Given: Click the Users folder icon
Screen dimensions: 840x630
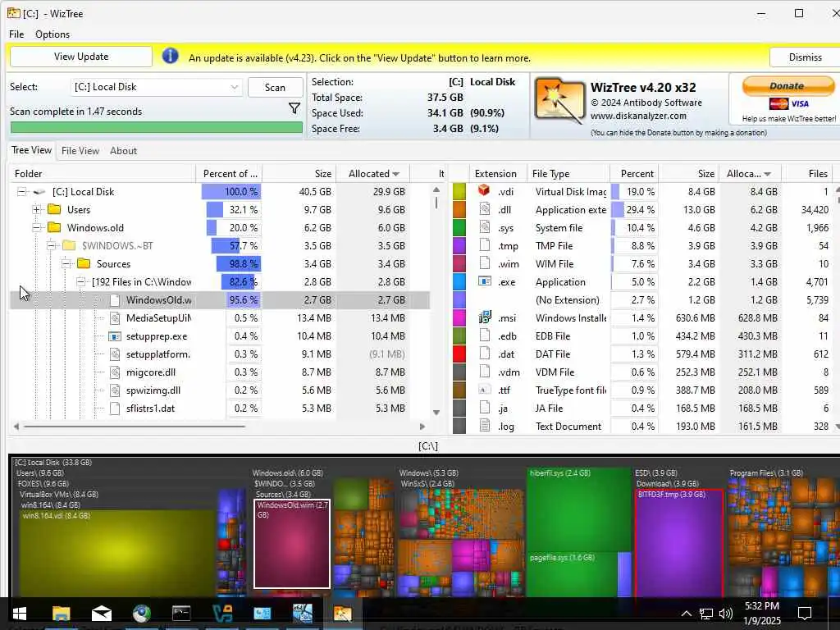Looking at the screenshot, I should pos(53,209).
